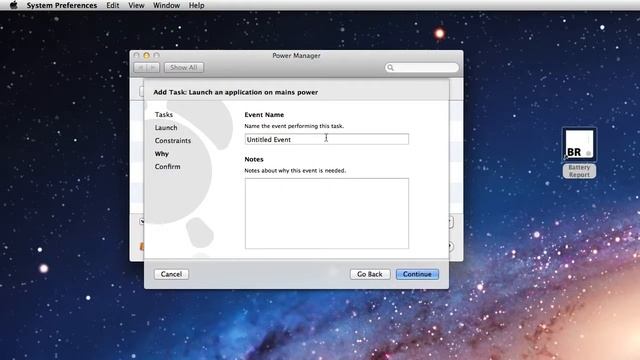
Task: Open the Edit menu
Action: pos(113,5)
